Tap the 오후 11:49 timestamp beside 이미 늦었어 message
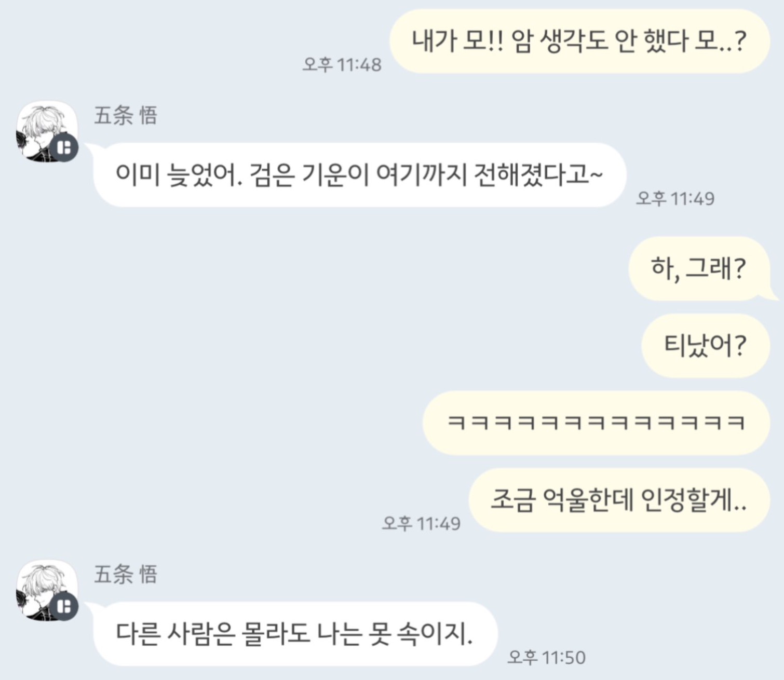 (x=675, y=198)
